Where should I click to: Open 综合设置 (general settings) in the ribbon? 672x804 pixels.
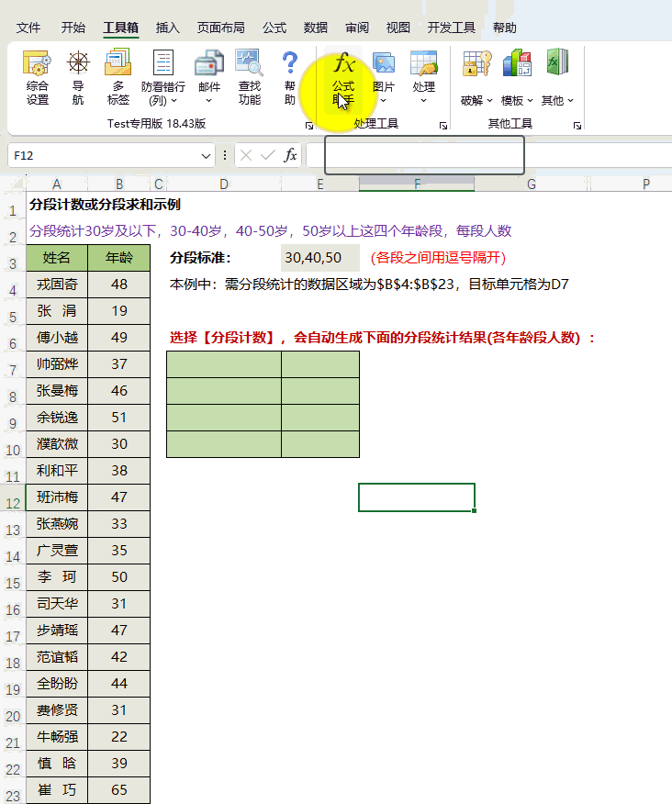(x=38, y=77)
